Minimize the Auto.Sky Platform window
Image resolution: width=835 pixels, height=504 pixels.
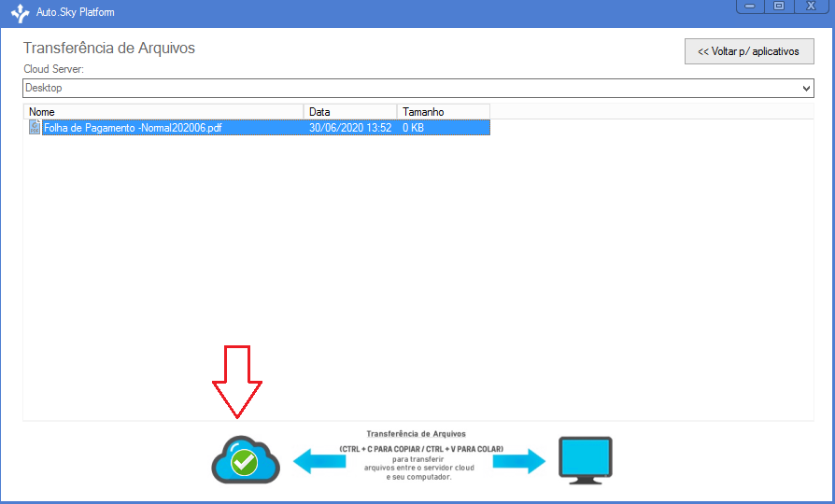point(750,7)
